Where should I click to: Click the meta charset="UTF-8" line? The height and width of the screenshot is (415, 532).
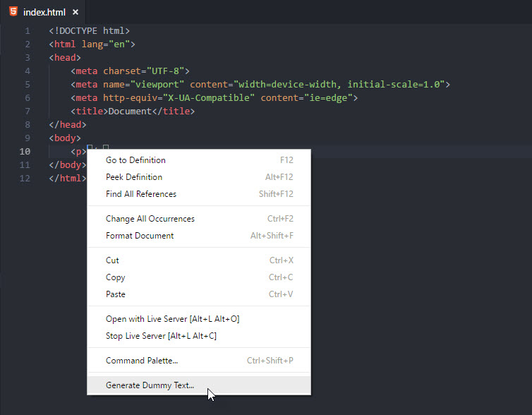[x=130, y=71]
